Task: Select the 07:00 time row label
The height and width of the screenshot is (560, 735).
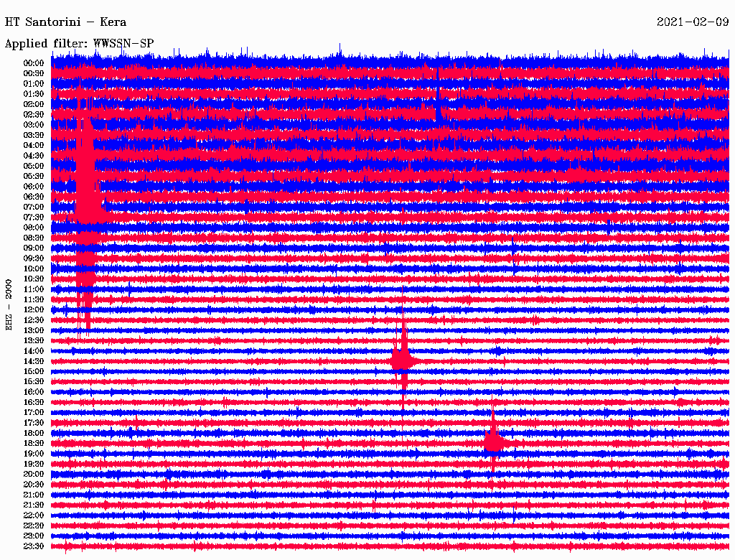Action: 34,207
